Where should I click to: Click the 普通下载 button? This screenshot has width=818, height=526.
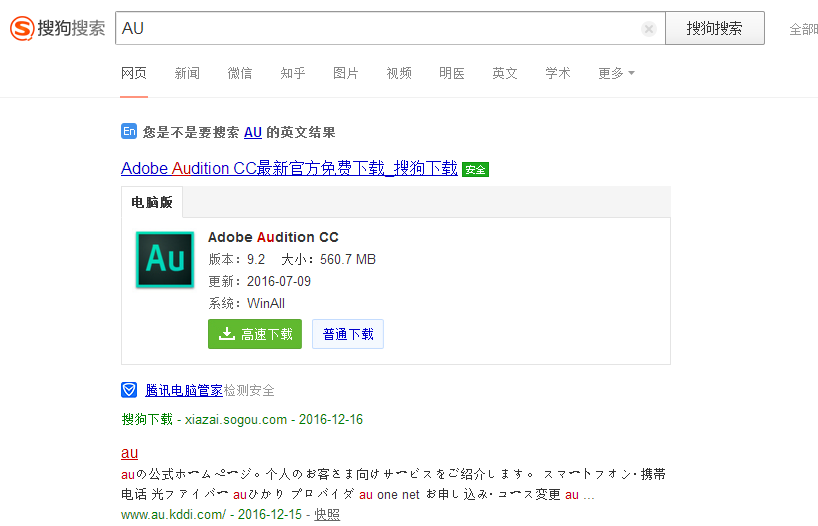pos(348,334)
